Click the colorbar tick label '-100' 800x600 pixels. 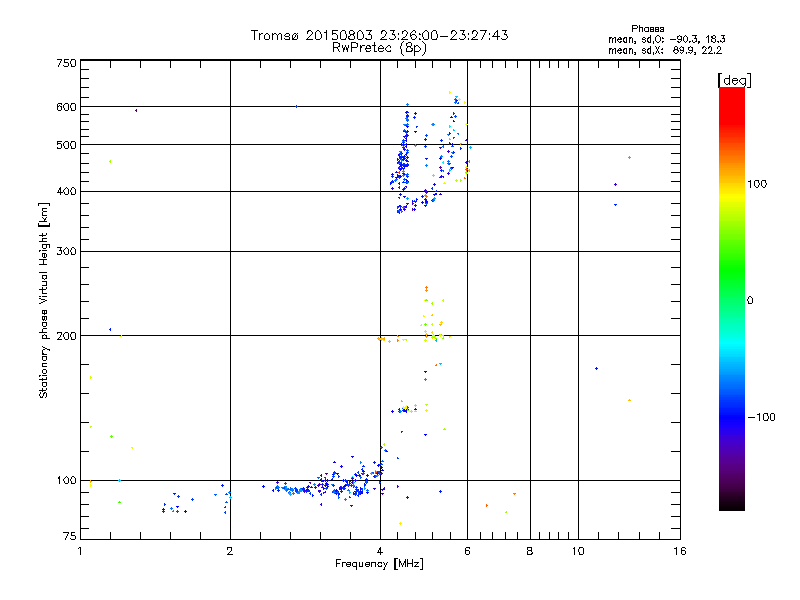click(x=761, y=417)
